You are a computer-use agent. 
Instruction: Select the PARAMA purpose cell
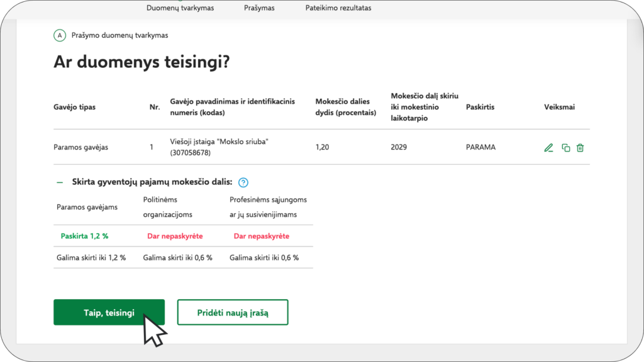coord(480,148)
